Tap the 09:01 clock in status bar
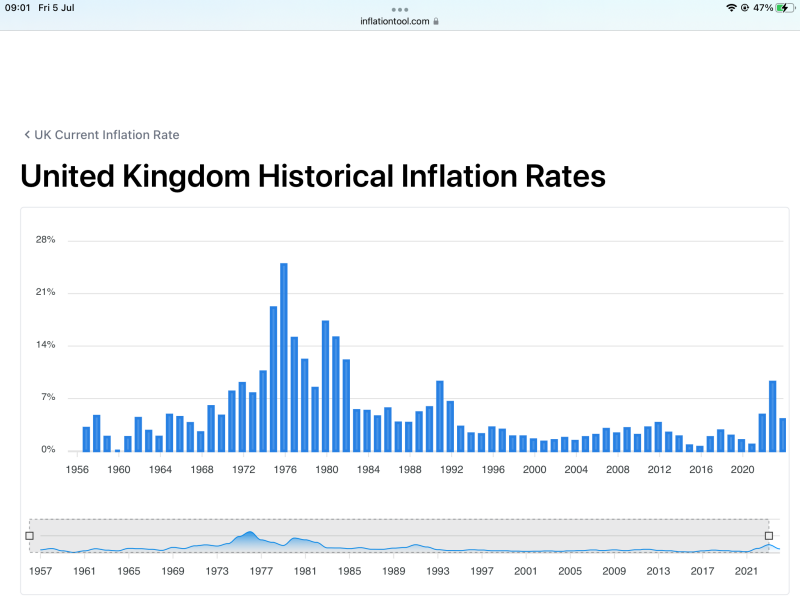This screenshot has width=800, height=600. [x=19, y=7]
